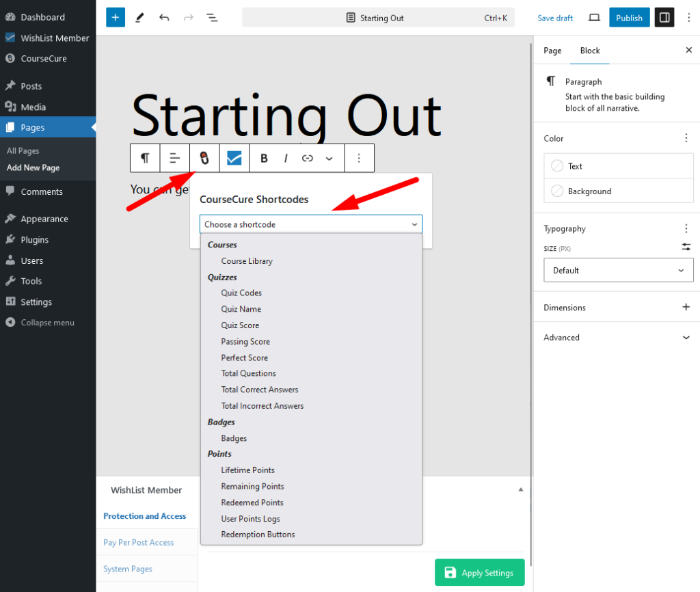Toggle bold formatting

pyautogui.click(x=264, y=158)
